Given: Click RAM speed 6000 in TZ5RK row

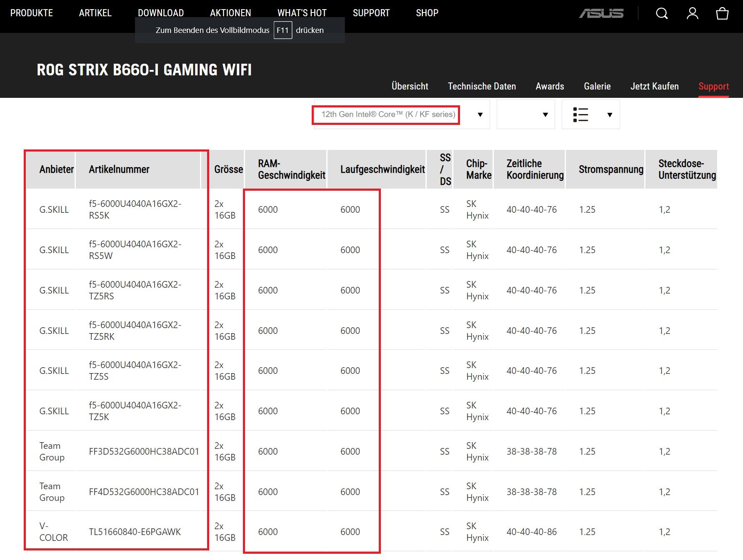Looking at the screenshot, I should (268, 331).
